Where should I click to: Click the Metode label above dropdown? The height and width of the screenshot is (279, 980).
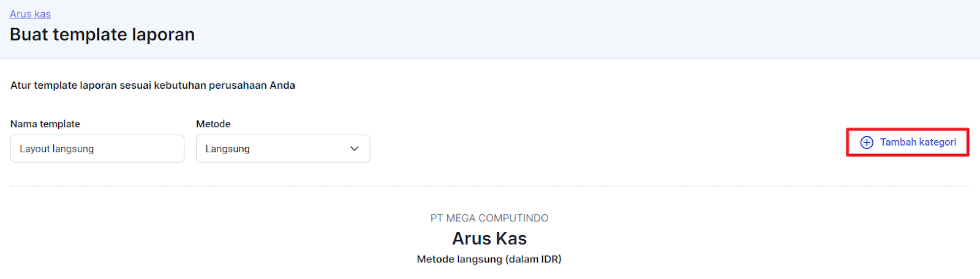(213, 124)
